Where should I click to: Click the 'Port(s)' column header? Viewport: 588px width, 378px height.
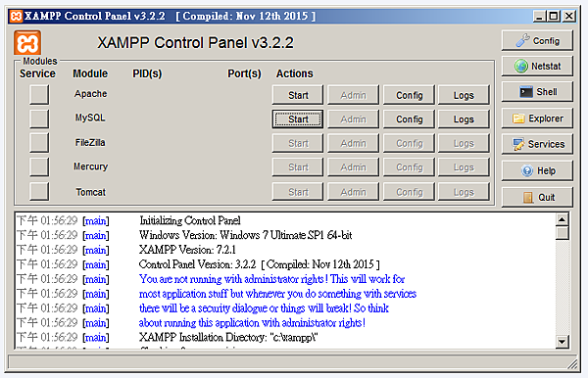click(244, 73)
